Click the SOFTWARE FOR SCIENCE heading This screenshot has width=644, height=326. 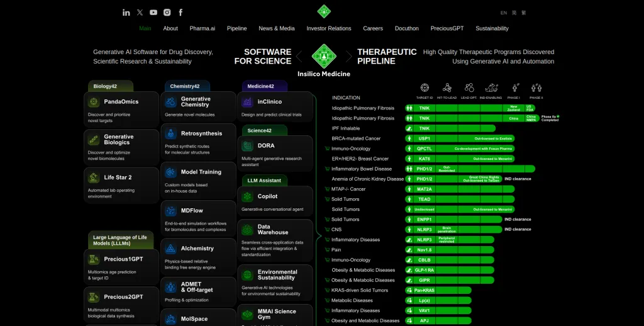click(x=263, y=56)
